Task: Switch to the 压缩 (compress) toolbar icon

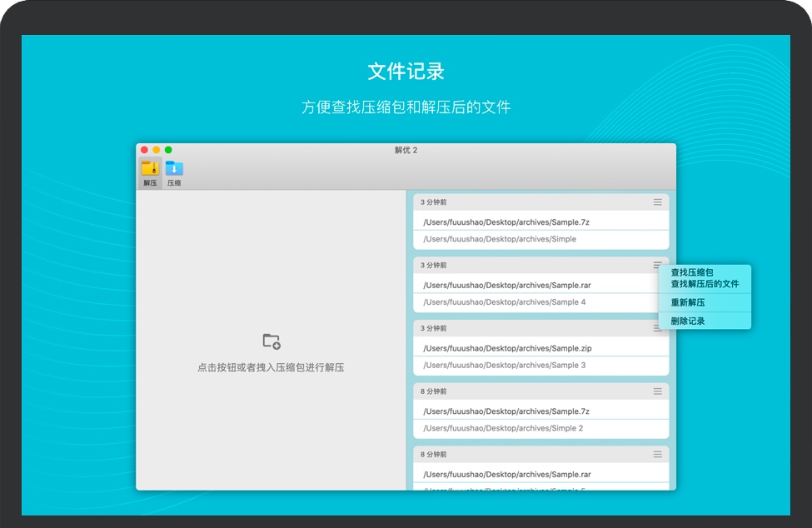Action: tap(174, 172)
